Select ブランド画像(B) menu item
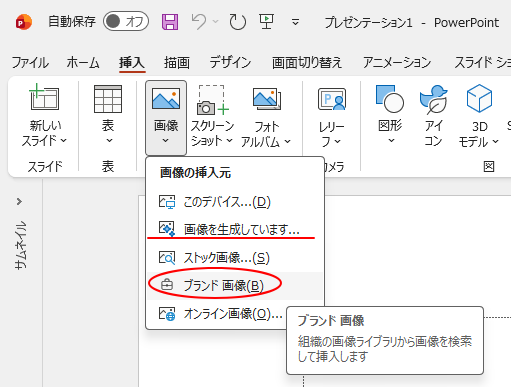The height and width of the screenshot is (387, 511). 235,285
